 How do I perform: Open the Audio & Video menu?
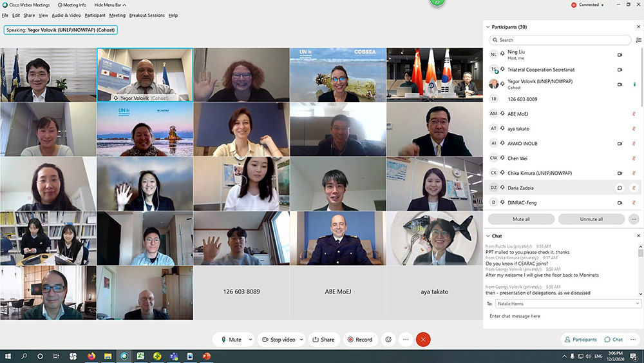[x=66, y=15]
